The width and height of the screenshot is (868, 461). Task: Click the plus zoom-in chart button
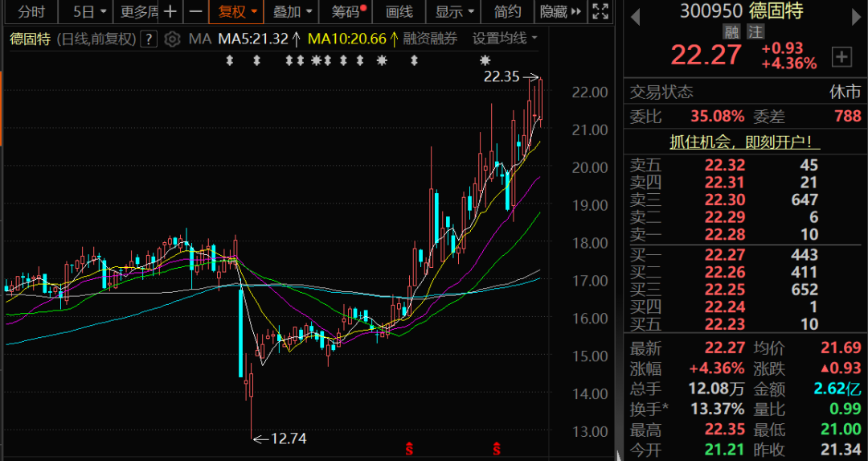tap(170, 12)
